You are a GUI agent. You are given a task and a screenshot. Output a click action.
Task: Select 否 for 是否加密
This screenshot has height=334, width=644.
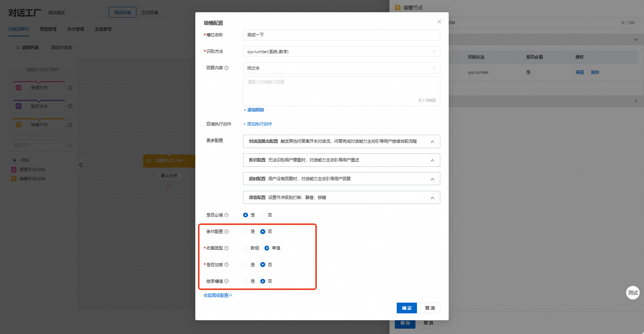coord(263,265)
